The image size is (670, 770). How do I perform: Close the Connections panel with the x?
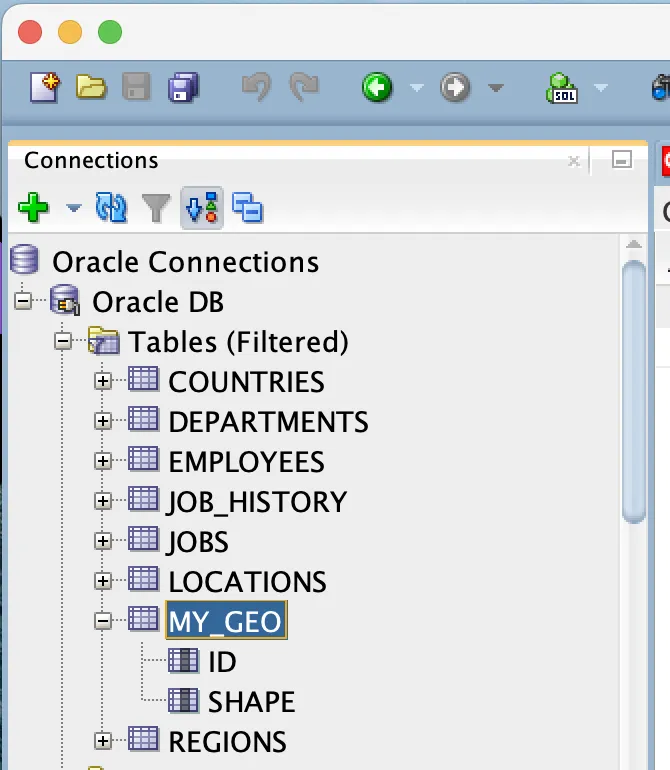(x=574, y=161)
